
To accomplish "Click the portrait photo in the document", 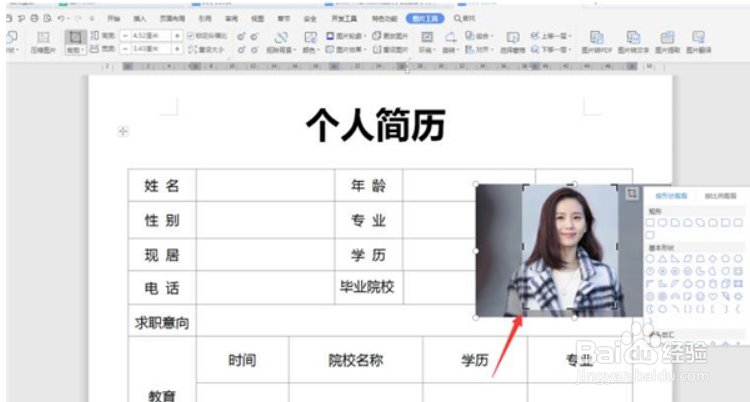I will pyautogui.click(x=569, y=247).
